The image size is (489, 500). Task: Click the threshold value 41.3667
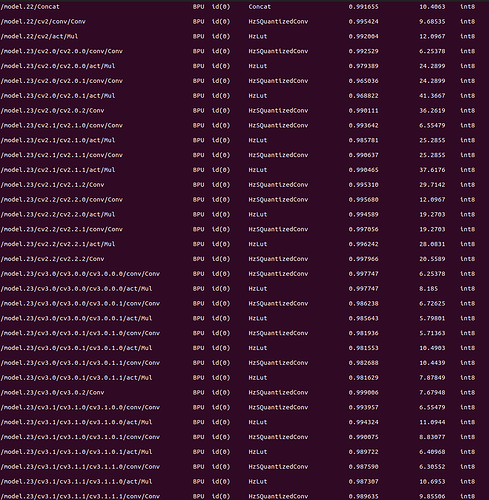[x=432, y=96]
